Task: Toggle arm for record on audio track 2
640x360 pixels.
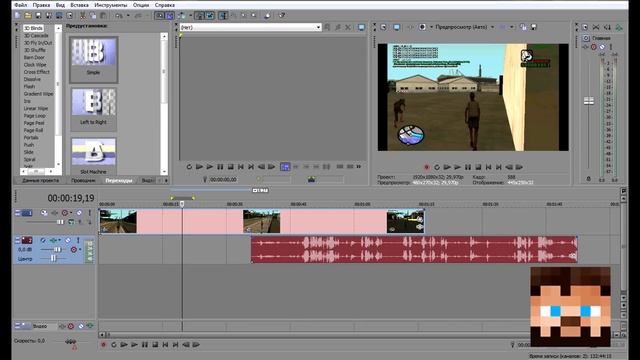Action: pos(73,249)
